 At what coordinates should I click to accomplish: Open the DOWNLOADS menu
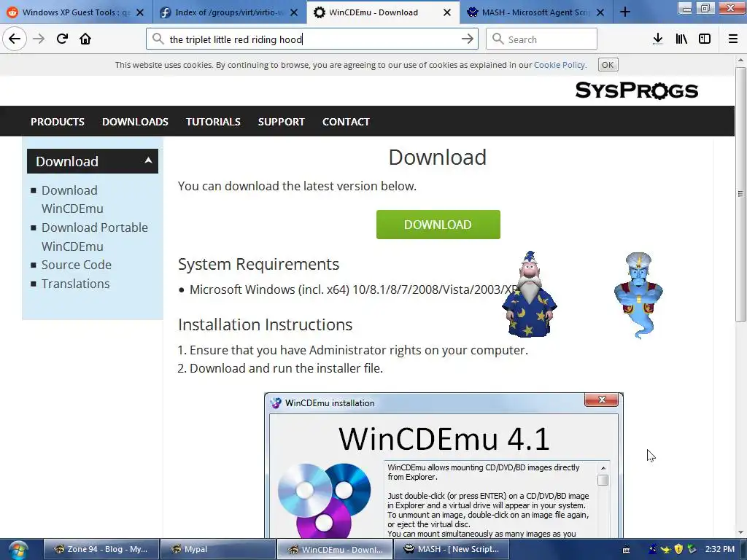tap(135, 122)
